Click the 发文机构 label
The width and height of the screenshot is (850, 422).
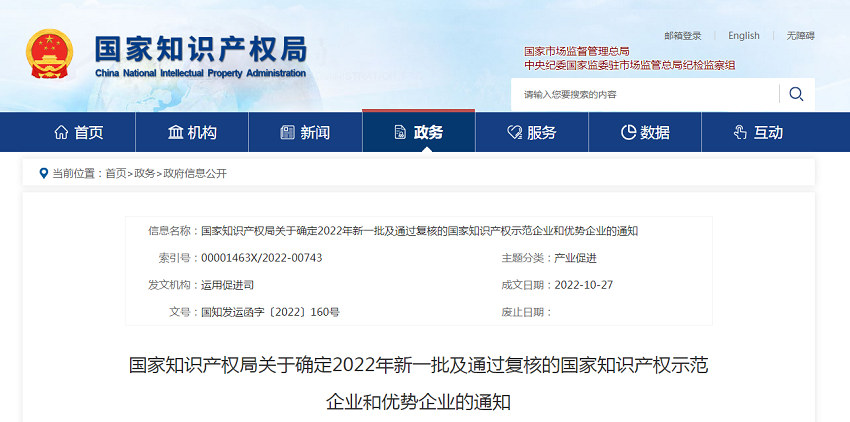172,285
